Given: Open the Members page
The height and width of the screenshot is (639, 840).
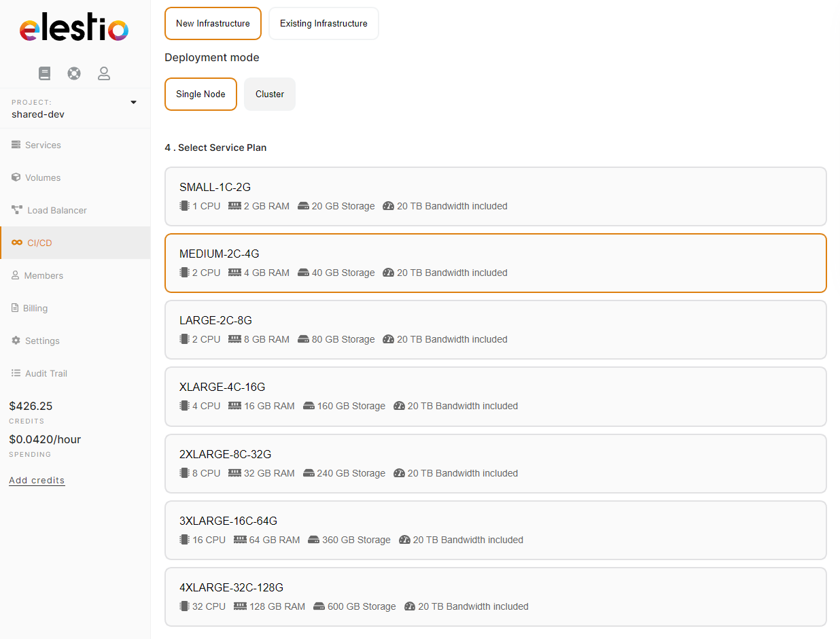Looking at the screenshot, I should [x=43, y=275].
